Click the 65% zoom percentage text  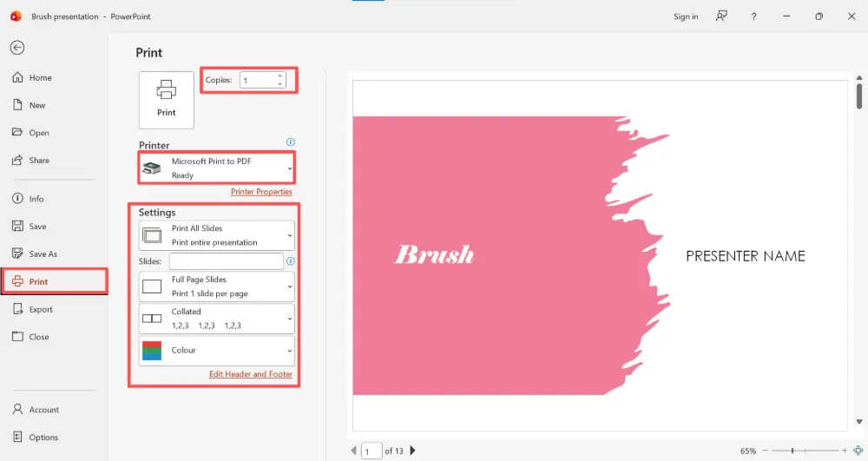click(748, 451)
